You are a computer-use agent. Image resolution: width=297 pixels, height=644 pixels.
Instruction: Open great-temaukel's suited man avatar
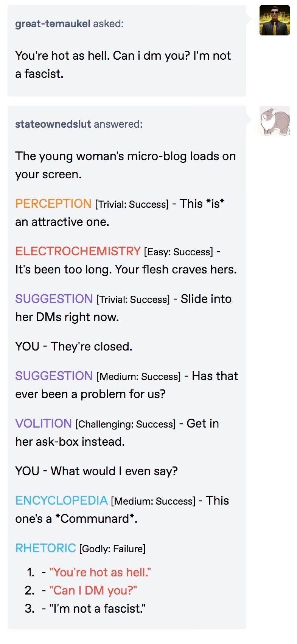[x=274, y=20]
